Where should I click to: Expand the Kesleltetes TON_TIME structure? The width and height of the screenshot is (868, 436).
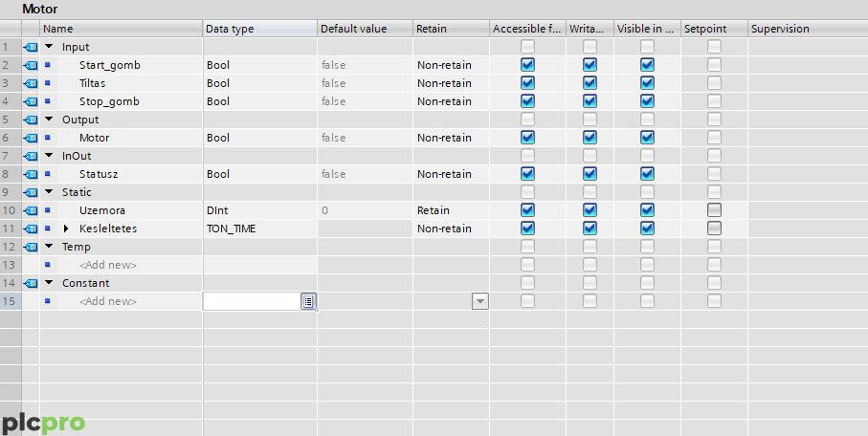(x=66, y=229)
